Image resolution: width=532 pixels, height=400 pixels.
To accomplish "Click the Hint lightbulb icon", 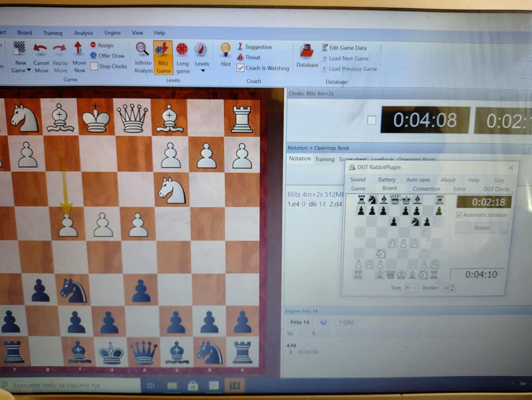I will pyautogui.click(x=226, y=50).
